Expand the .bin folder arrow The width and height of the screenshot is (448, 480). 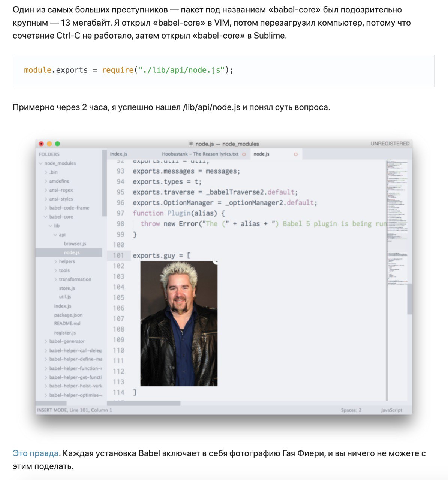(x=46, y=172)
